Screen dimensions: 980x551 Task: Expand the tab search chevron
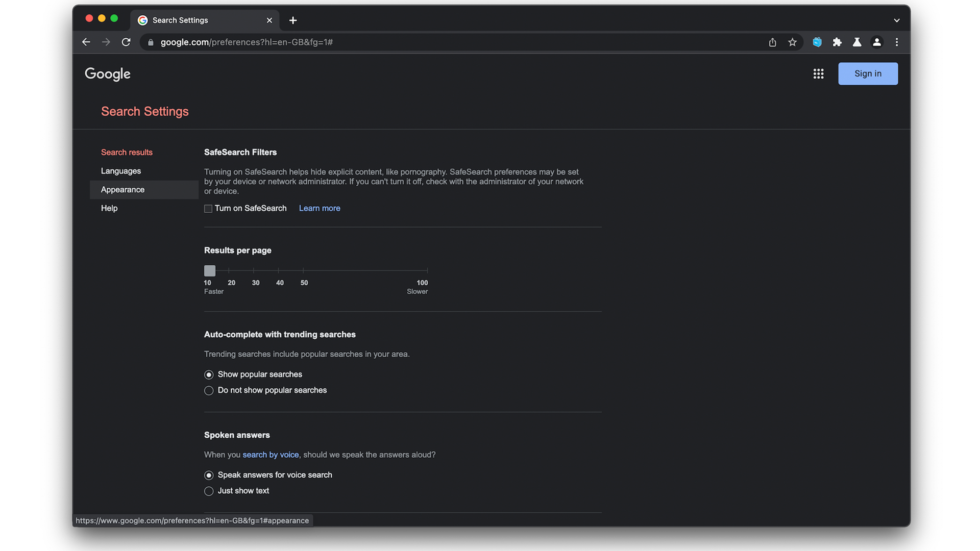point(897,20)
